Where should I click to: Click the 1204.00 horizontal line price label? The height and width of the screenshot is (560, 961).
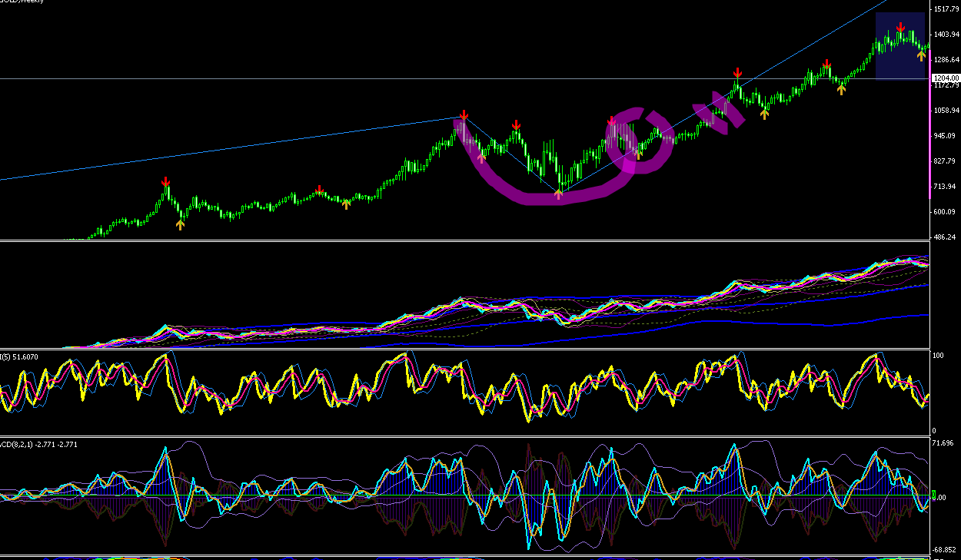(946, 78)
